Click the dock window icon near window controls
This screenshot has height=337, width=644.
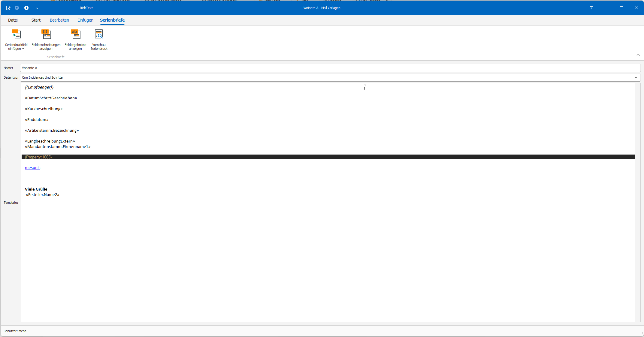click(591, 8)
